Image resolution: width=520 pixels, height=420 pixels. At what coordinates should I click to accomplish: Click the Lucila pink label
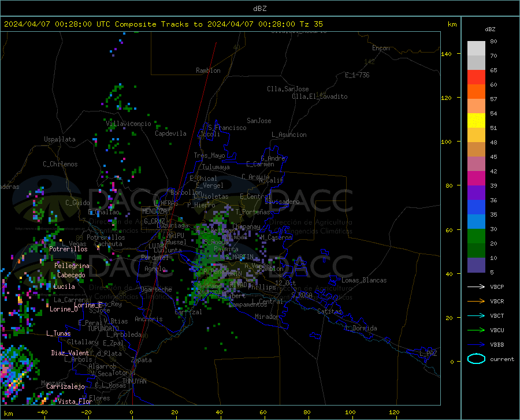click(64, 287)
